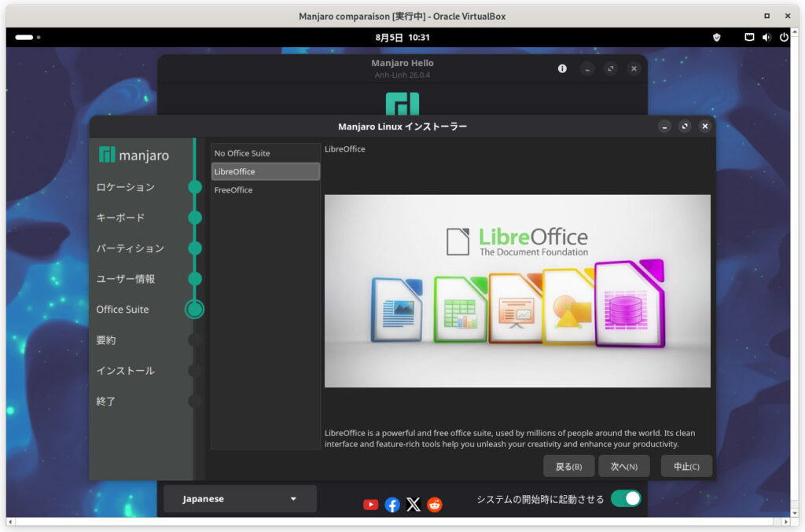Click the date and time in top bar
The height and width of the screenshot is (532, 805).
tap(402, 38)
